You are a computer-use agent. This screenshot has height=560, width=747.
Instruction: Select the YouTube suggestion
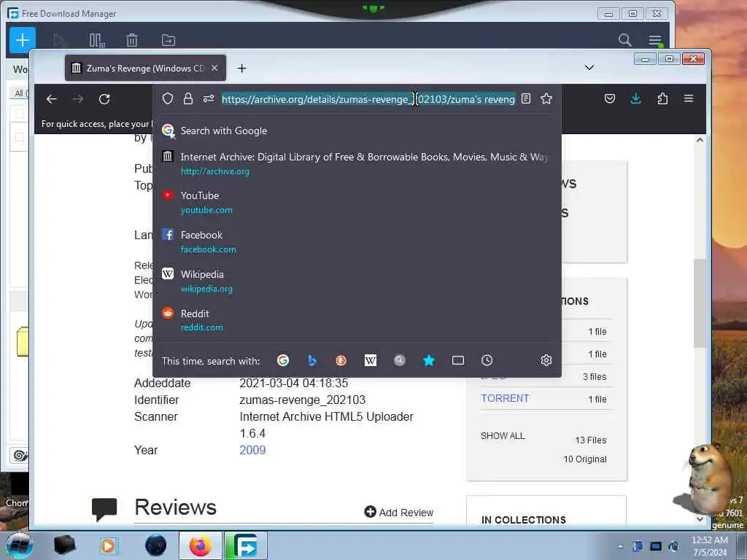tap(357, 203)
